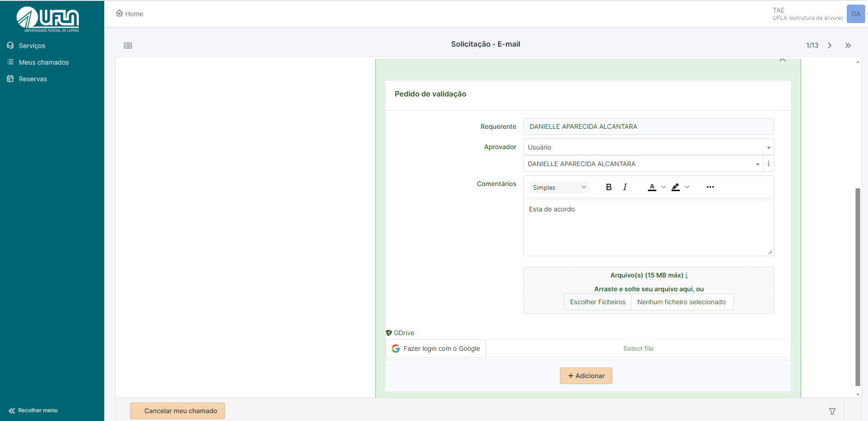Click into the comments text area
Screen dimensions: 868x421
tap(648, 227)
